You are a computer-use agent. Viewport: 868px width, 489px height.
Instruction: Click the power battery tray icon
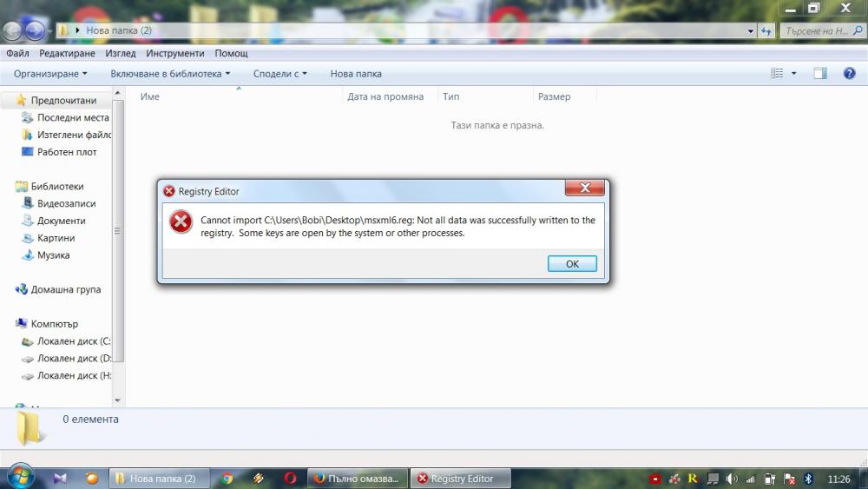(x=769, y=479)
